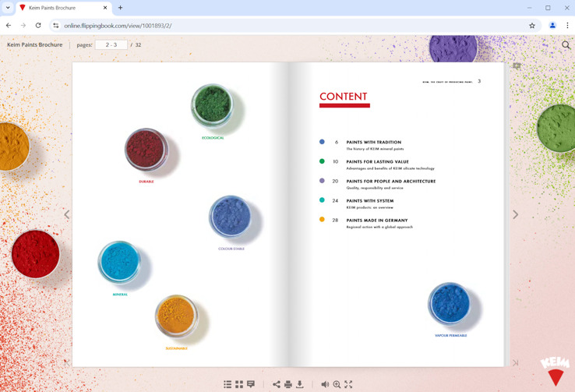Flip to the next page arrow
The height and width of the screenshot is (392, 575).
[515, 214]
